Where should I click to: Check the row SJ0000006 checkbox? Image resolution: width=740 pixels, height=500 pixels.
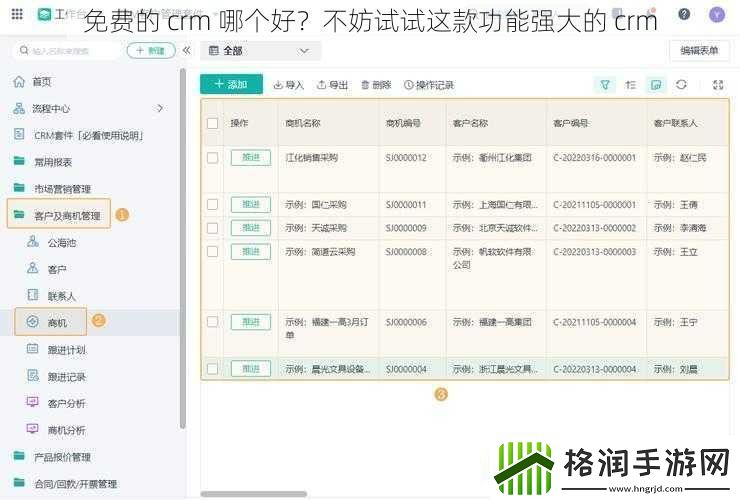click(x=212, y=322)
